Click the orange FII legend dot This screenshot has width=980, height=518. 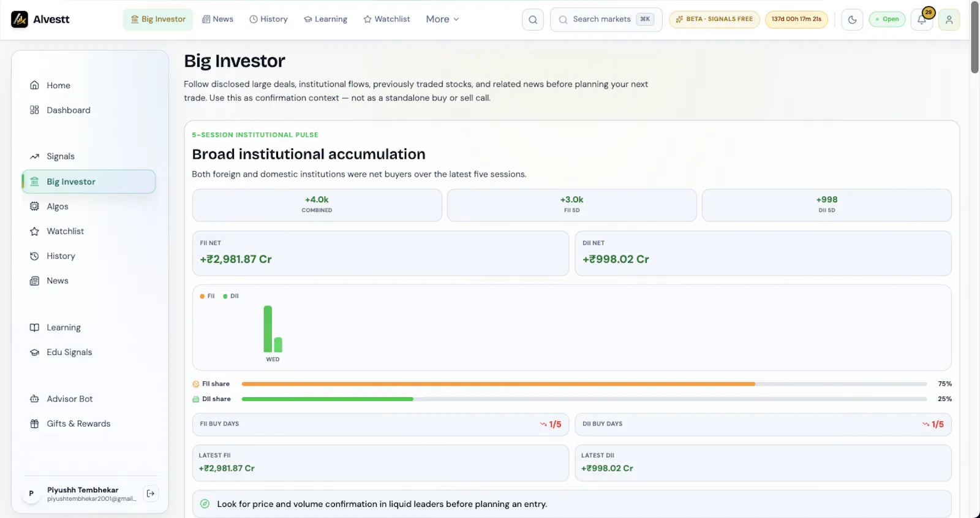(x=202, y=296)
